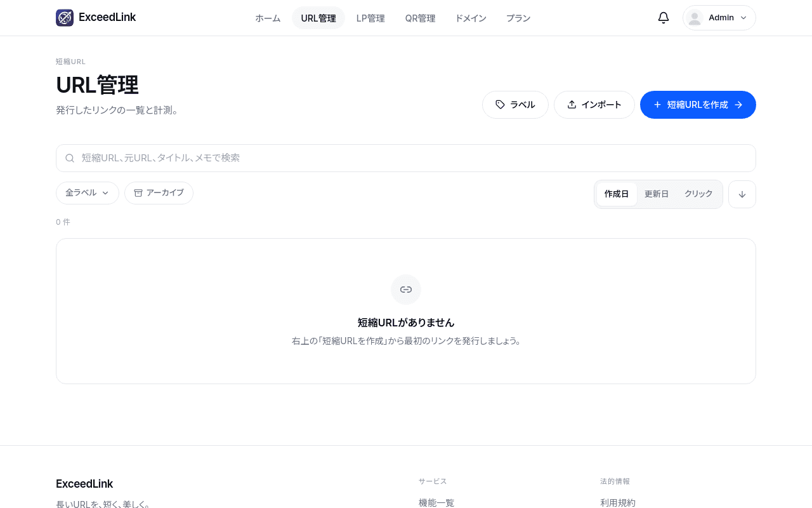Open the ドメイン tab
Image resolution: width=812 pixels, height=508 pixels.
(x=471, y=18)
